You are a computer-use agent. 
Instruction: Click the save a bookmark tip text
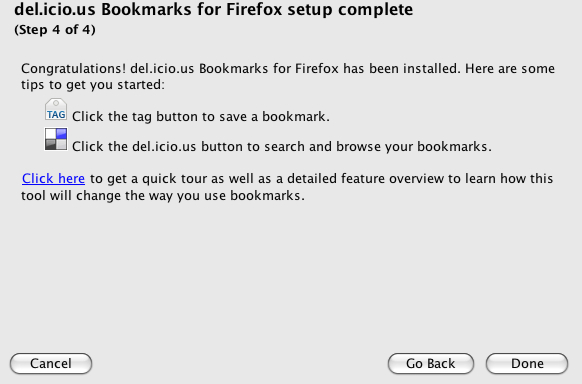[201, 116]
